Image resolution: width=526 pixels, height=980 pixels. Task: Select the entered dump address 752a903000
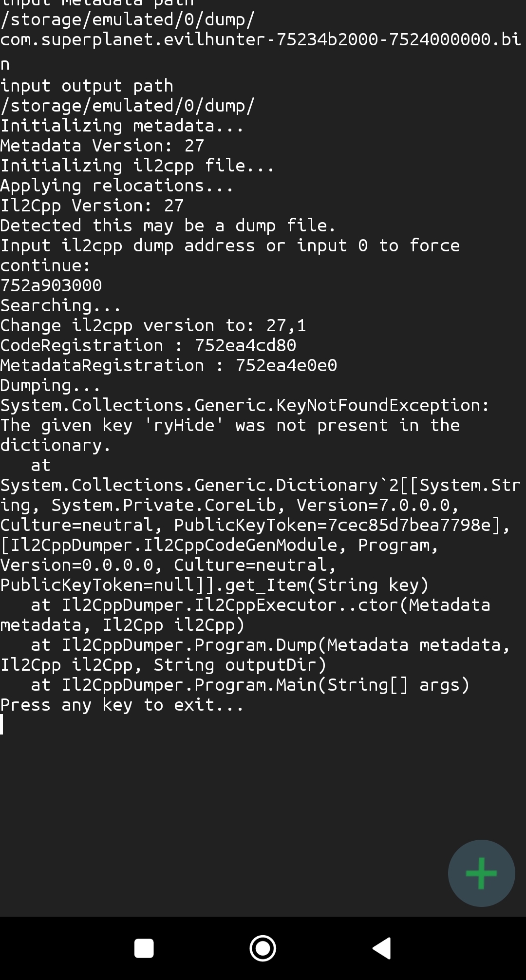click(51, 285)
